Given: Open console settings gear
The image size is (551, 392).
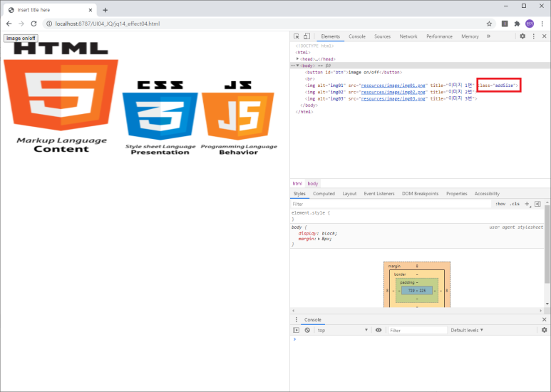Looking at the screenshot, I should tap(544, 330).
